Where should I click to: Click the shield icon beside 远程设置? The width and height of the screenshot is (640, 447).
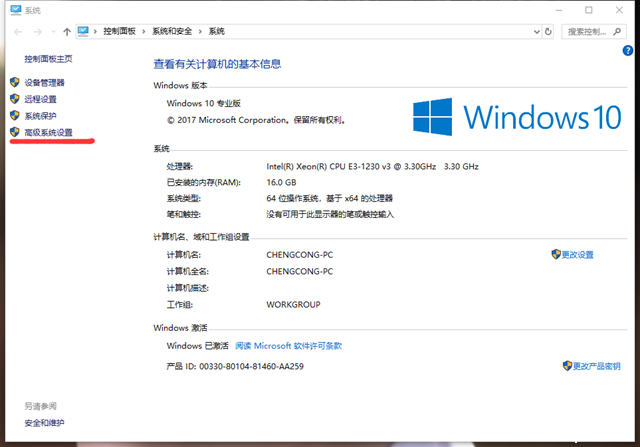(x=15, y=99)
